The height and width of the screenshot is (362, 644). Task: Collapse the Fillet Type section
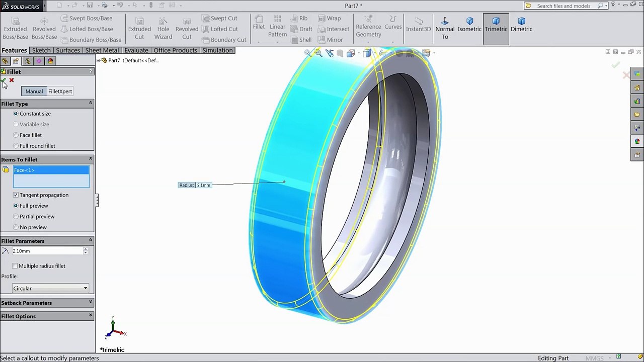click(91, 103)
